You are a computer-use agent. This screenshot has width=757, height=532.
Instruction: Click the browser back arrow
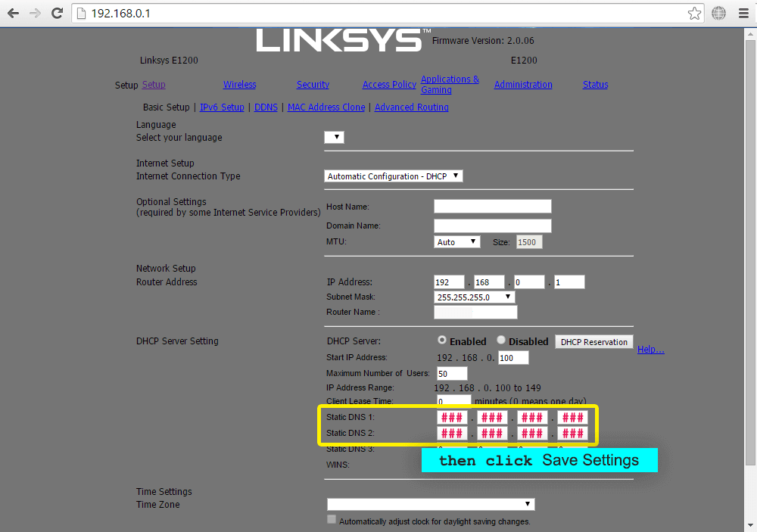click(x=14, y=13)
